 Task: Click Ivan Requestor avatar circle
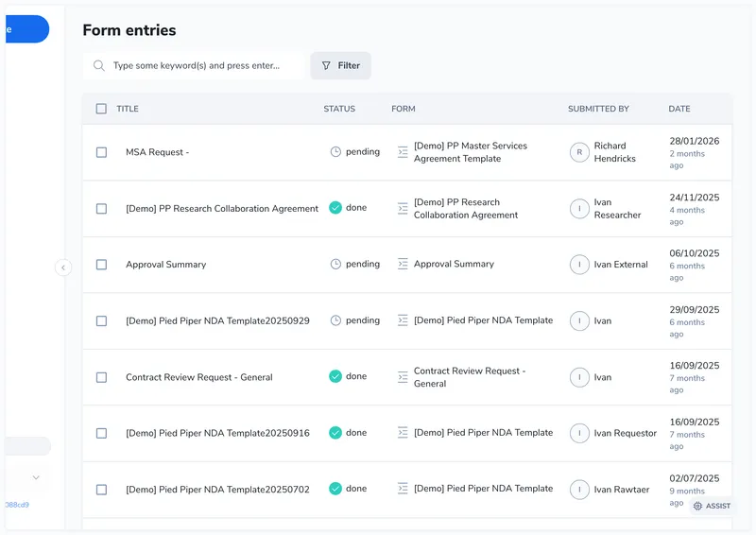(579, 433)
